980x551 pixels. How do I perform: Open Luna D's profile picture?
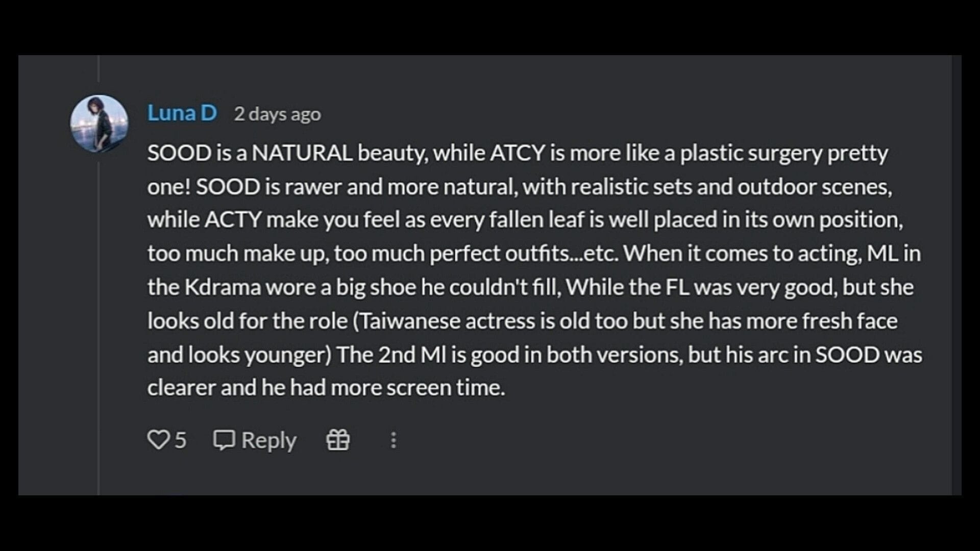tap(99, 124)
